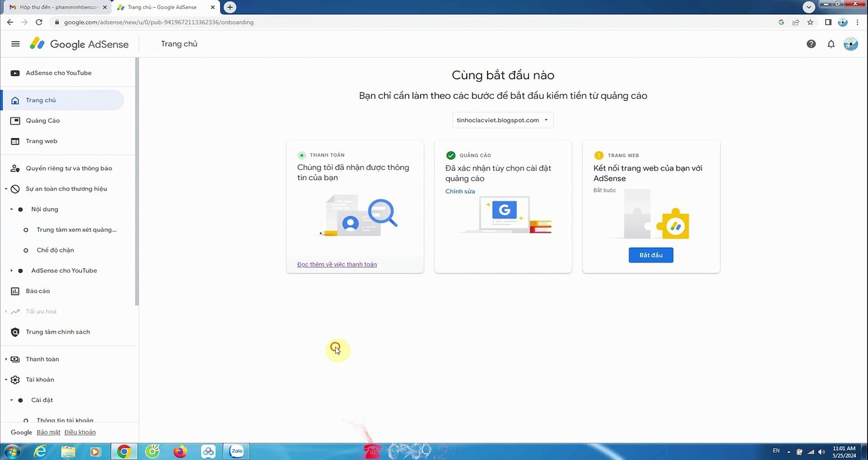Select the Trang chủ – Google AdSense tab
This screenshot has height=460, width=868.
(166, 7)
